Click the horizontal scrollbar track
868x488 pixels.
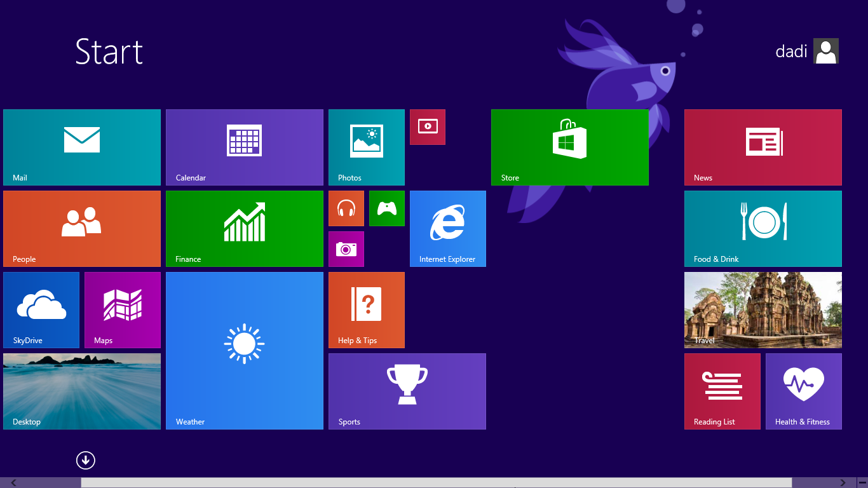pyautogui.click(x=436, y=483)
